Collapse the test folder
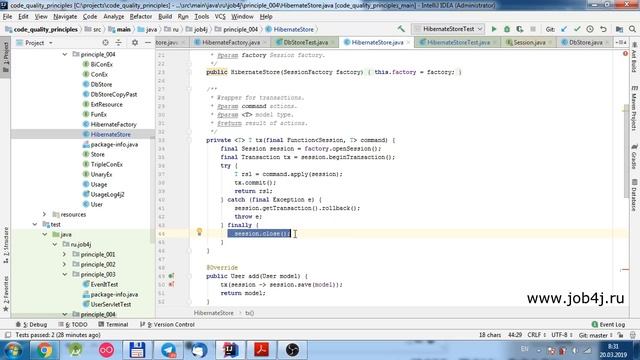This screenshot has height=360, width=640. coord(35,224)
